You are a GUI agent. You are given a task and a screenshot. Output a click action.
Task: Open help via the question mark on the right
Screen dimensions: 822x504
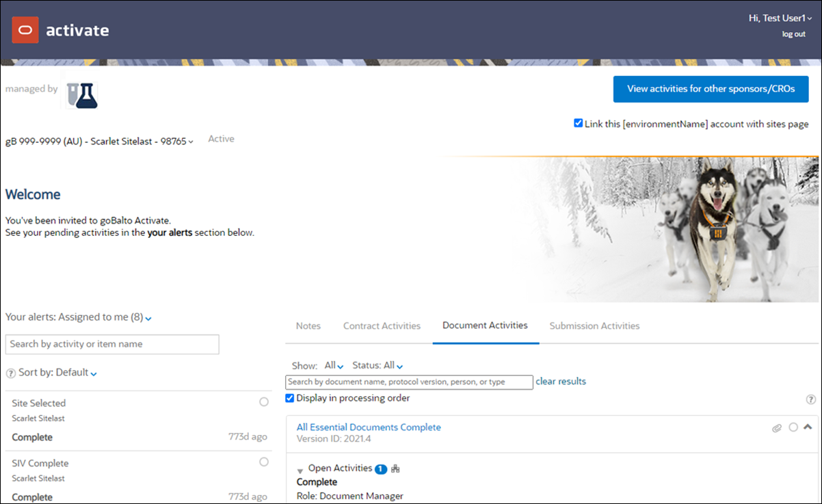(x=811, y=398)
